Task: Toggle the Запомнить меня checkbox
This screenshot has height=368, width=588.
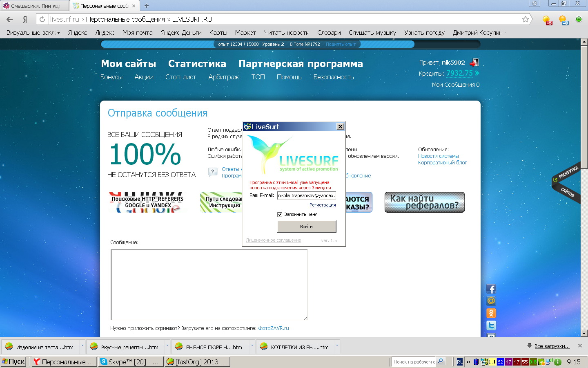Action: pos(280,214)
